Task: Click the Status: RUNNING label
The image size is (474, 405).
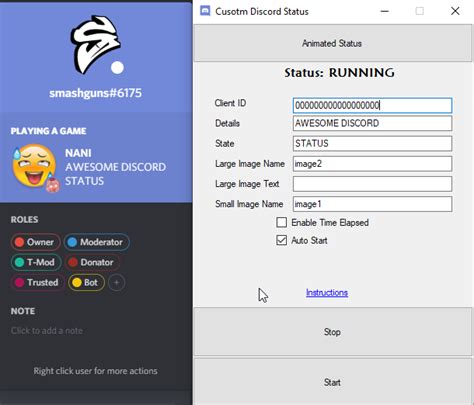Action: pos(339,73)
